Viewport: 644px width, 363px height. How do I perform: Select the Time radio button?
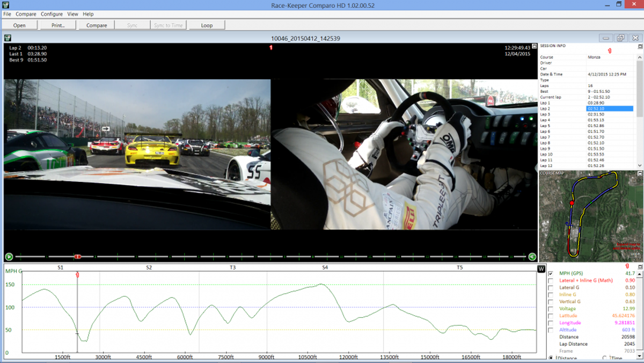(605, 358)
